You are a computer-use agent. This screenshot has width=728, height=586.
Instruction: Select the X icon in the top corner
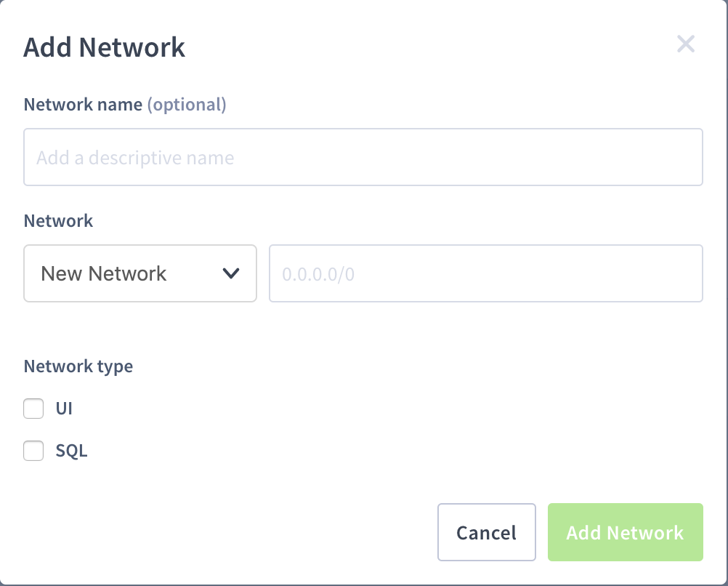685,44
